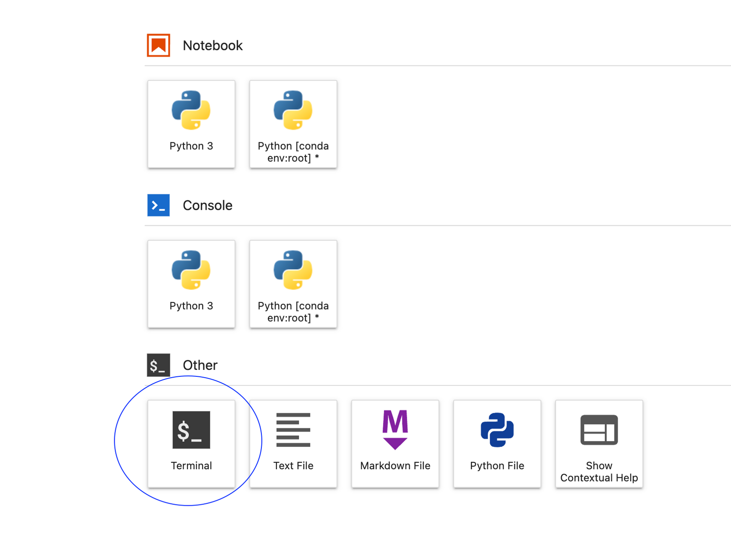Launch notebook with Python conda env:root kernel

click(x=293, y=124)
